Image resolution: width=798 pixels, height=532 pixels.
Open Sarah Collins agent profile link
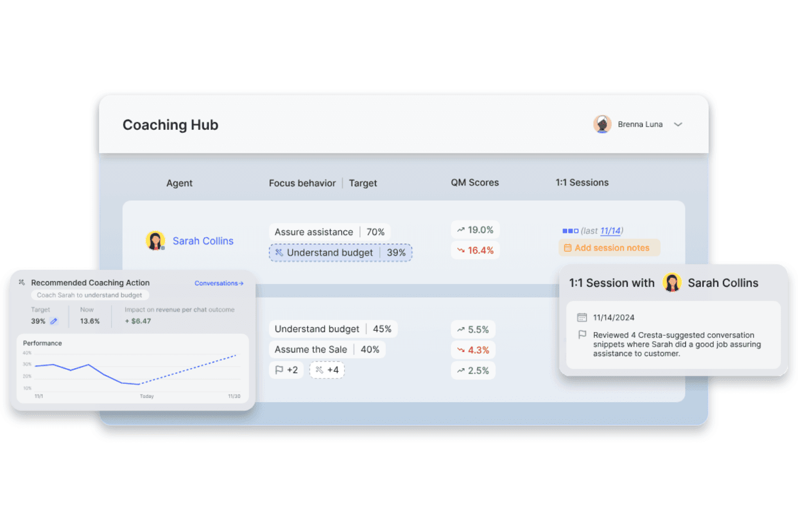203,241
